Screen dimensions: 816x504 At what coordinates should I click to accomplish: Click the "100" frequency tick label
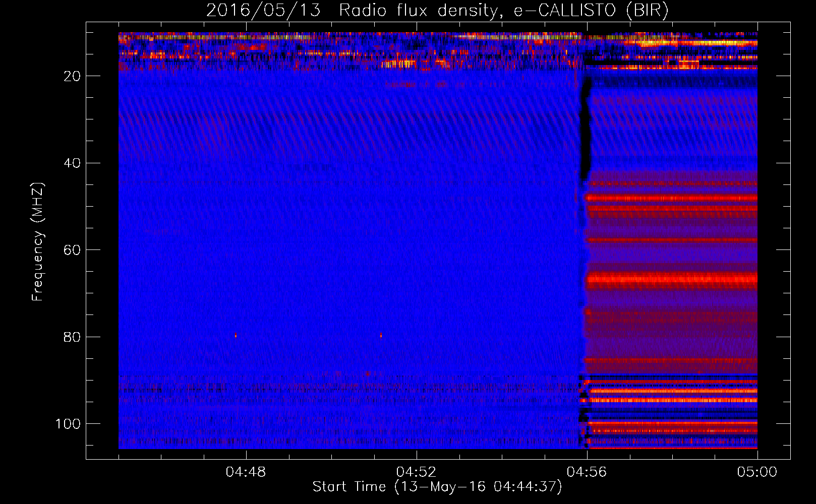(x=68, y=424)
